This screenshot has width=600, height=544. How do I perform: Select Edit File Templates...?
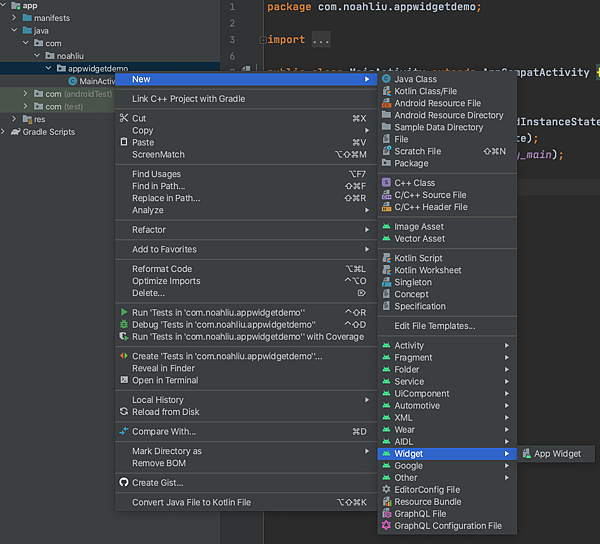(447, 326)
